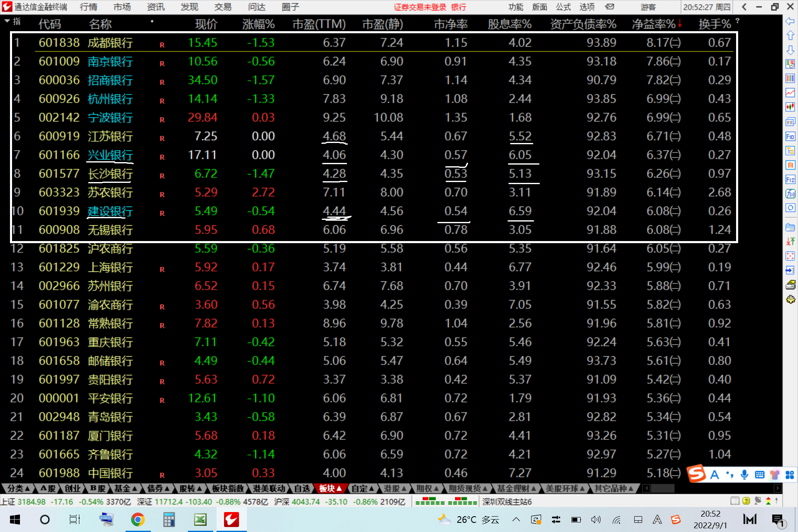Click the f(x) formula icon in sidebar
Image resolution: width=798 pixels, height=532 pixels.
(790, 194)
